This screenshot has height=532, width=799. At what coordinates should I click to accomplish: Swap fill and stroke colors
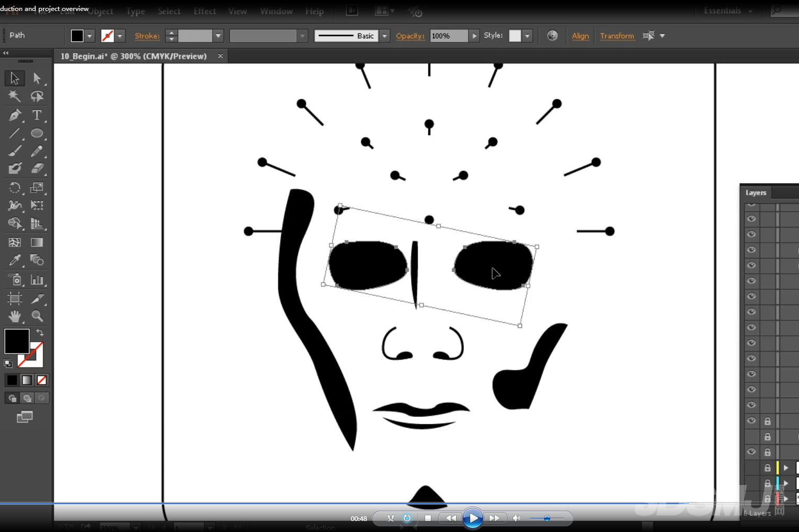[x=40, y=333]
